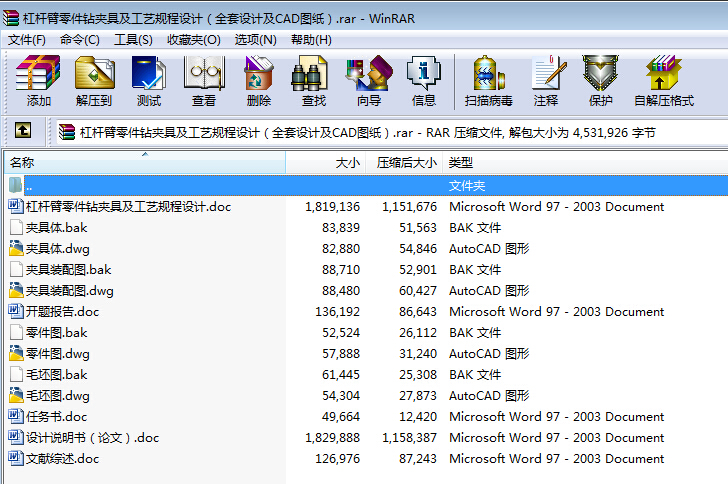Click the 信息 (Info) toolbar icon
This screenshot has height=484, width=728.
[x=423, y=73]
